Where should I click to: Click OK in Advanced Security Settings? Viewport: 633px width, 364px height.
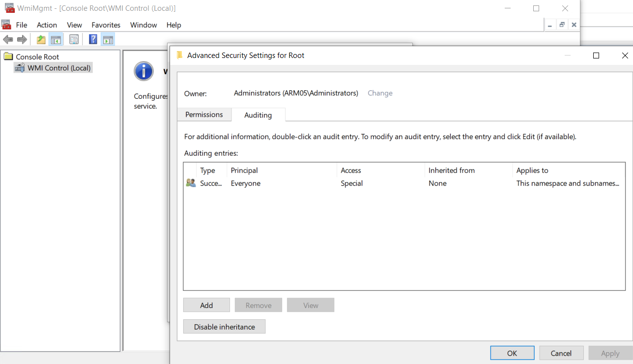(x=512, y=353)
